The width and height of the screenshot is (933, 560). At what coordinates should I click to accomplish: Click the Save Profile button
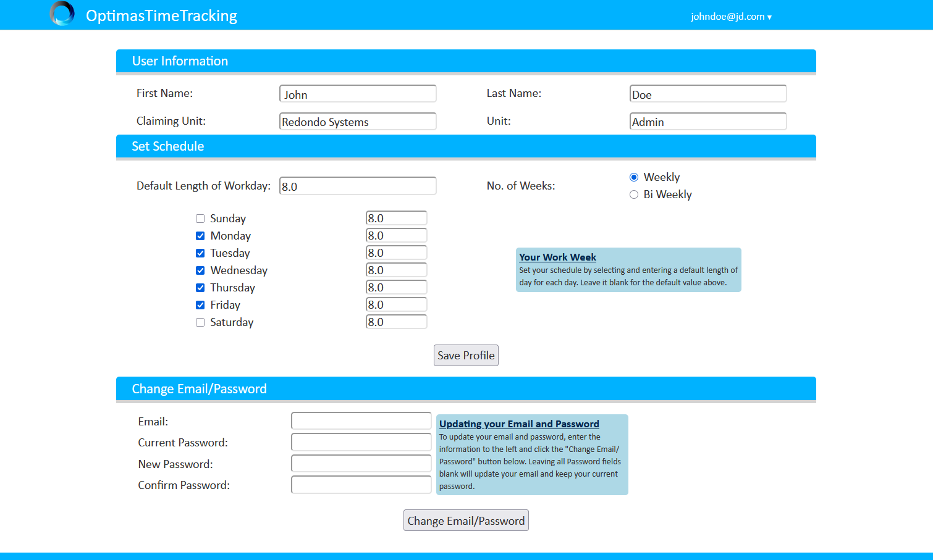click(466, 355)
